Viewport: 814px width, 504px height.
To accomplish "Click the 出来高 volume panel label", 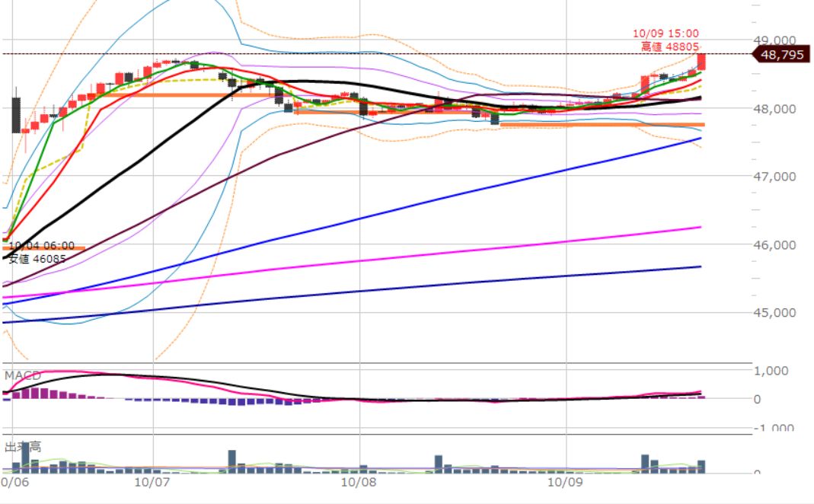I will point(22,447).
